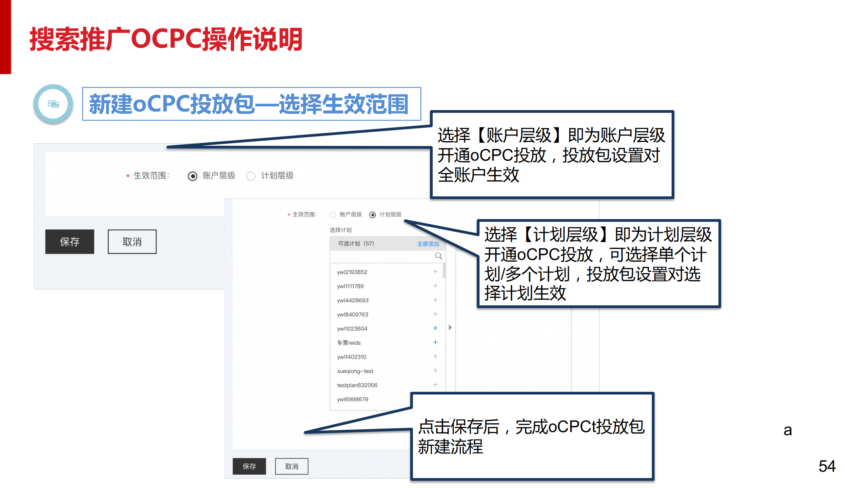Click the 搜索推广OCPC操作说明 slide title
Screen dimensions: 868x488
[x=166, y=39]
